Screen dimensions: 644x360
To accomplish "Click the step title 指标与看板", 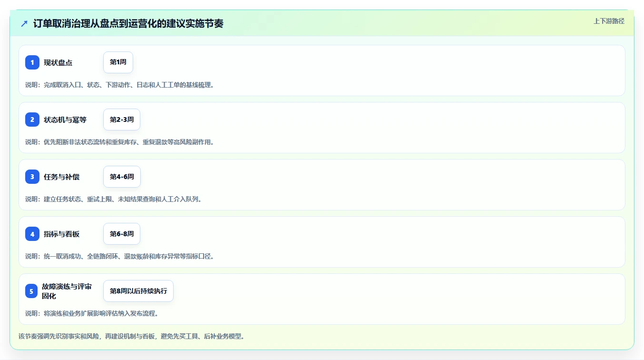I will click(x=62, y=234).
